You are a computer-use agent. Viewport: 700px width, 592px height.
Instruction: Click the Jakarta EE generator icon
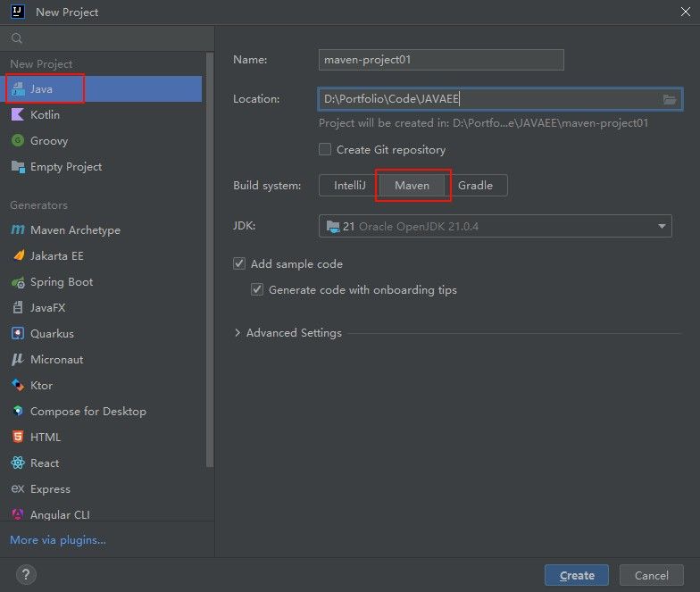[18, 255]
